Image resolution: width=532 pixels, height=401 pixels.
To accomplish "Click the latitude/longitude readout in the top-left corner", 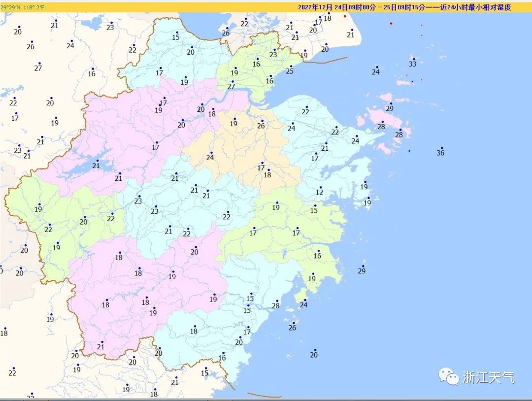I will click(22, 7).
